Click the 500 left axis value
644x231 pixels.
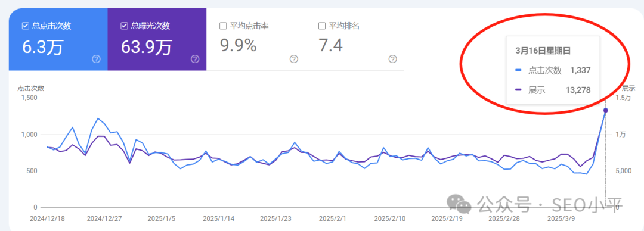tap(32, 171)
